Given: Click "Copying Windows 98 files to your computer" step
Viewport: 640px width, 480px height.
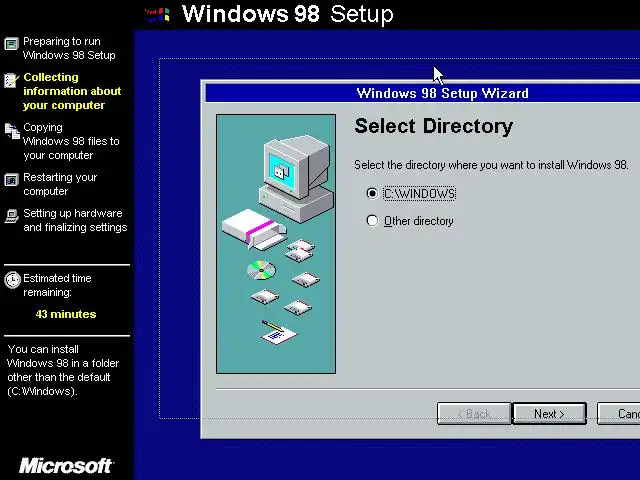Looking at the screenshot, I should coord(71,141).
